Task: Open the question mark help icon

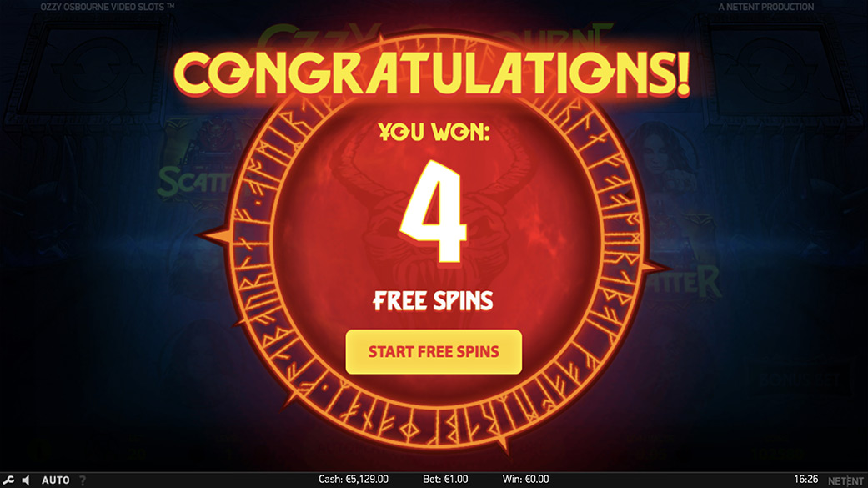Action: coord(83,480)
